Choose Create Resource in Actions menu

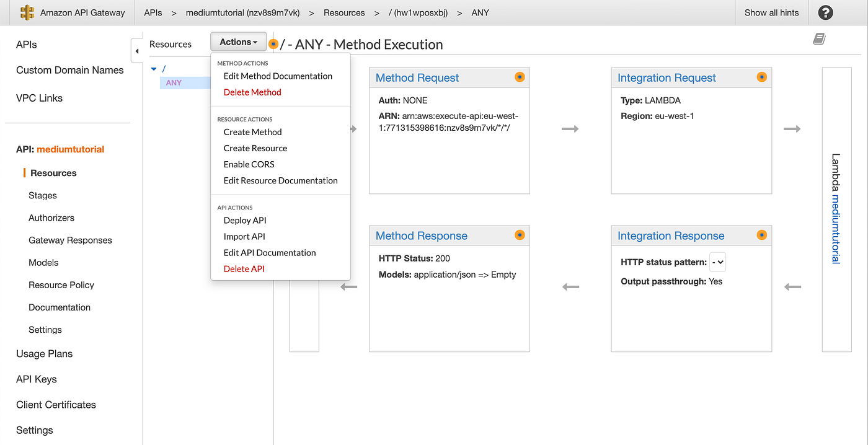click(x=255, y=148)
